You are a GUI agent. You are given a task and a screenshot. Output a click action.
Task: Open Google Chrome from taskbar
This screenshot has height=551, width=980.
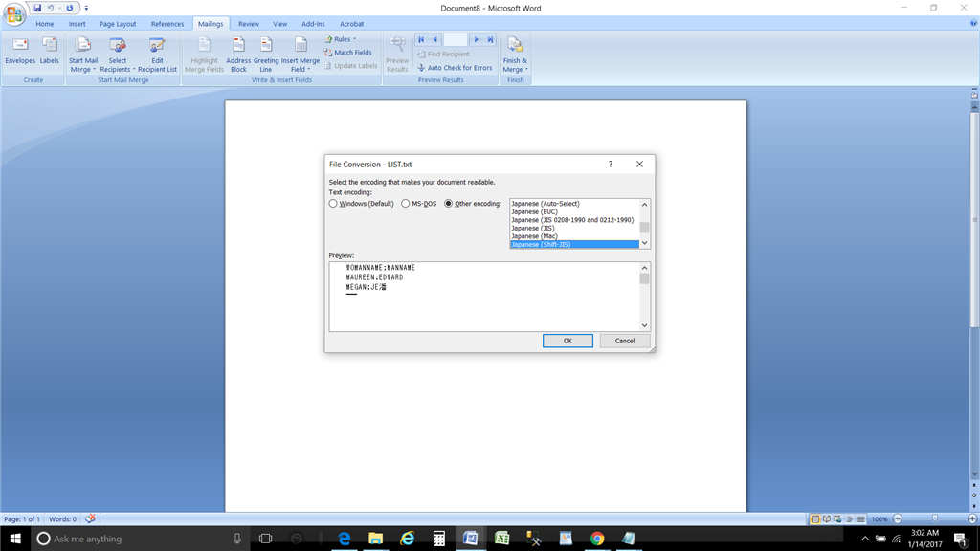[x=597, y=539]
